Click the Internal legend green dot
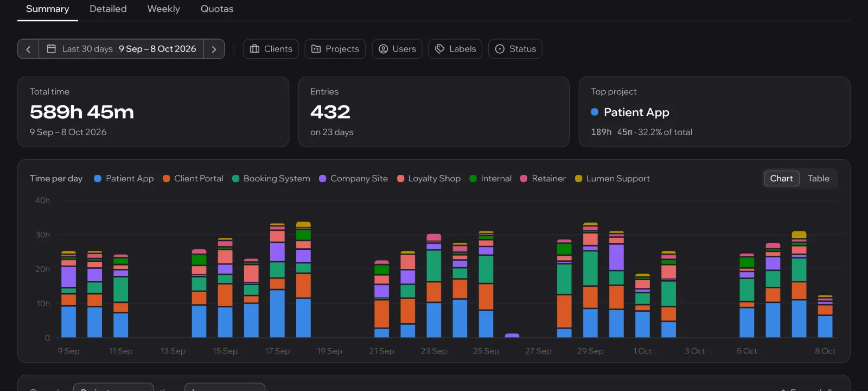Viewport: 868px width, 391px height. click(x=473, y=179)
